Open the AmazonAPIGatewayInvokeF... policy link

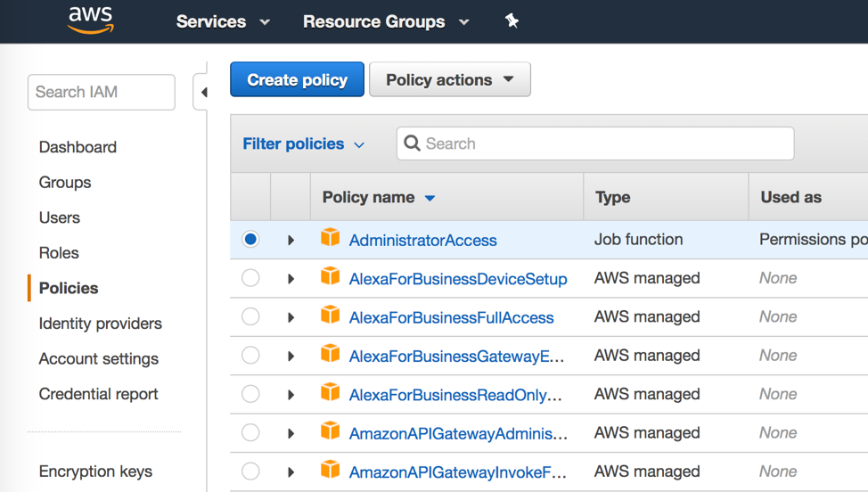[x=458, y=472]
